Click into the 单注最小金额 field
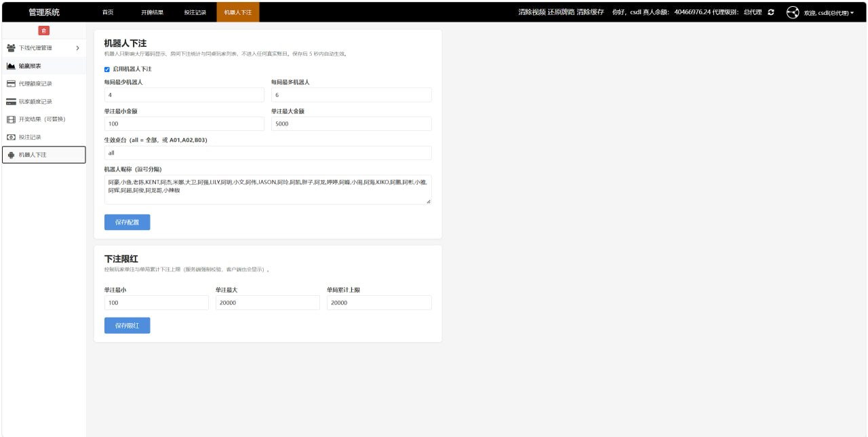Viewport: 868px width, 437px height. coord(184,123)
